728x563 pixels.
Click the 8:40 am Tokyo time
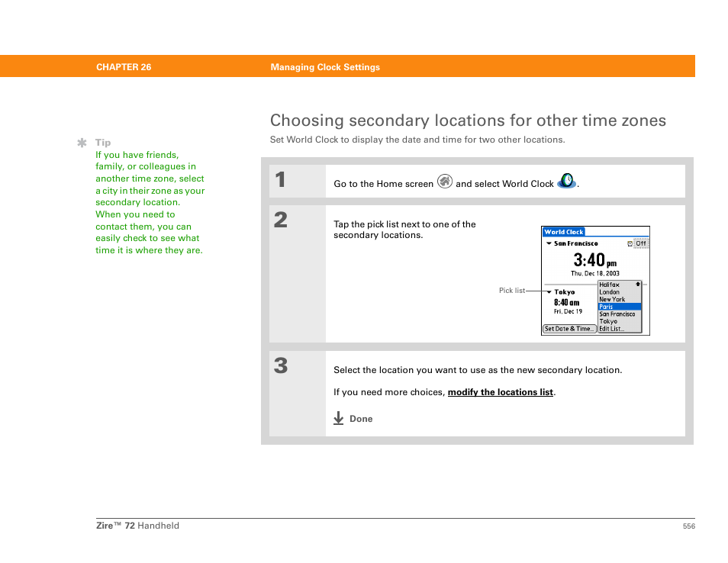(x=566, y=303)
